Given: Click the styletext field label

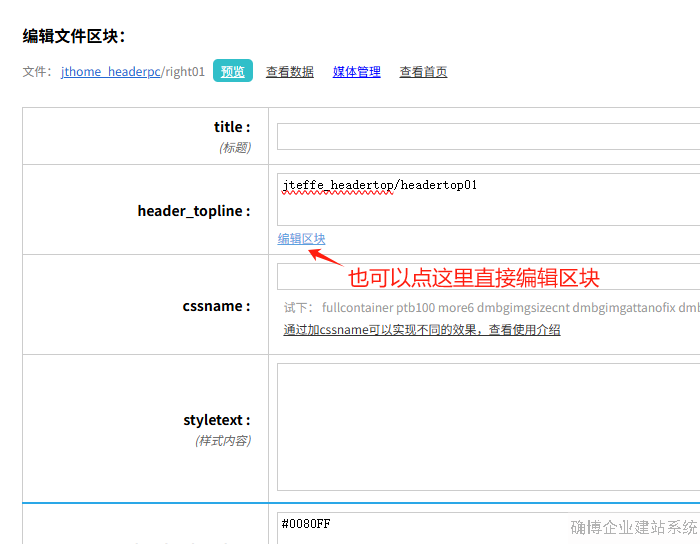Looking at the screenshot, I should coord(217,420).
